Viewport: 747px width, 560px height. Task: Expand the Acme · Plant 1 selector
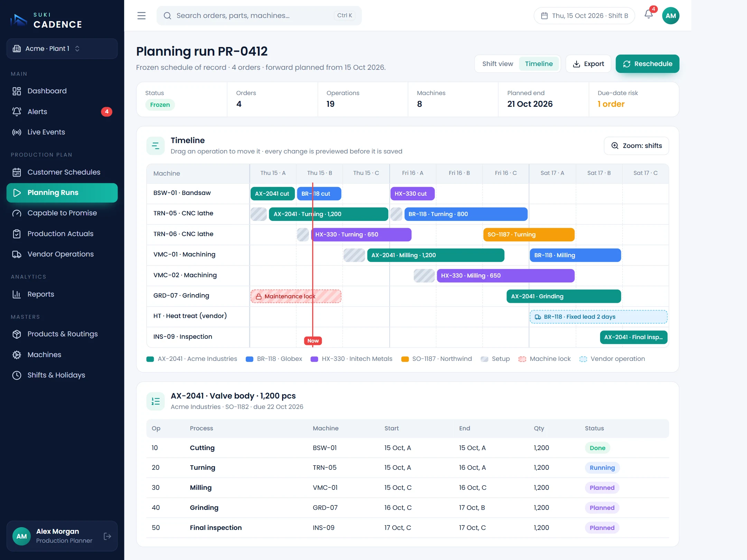pyautogui.click(x=62, y=48)
